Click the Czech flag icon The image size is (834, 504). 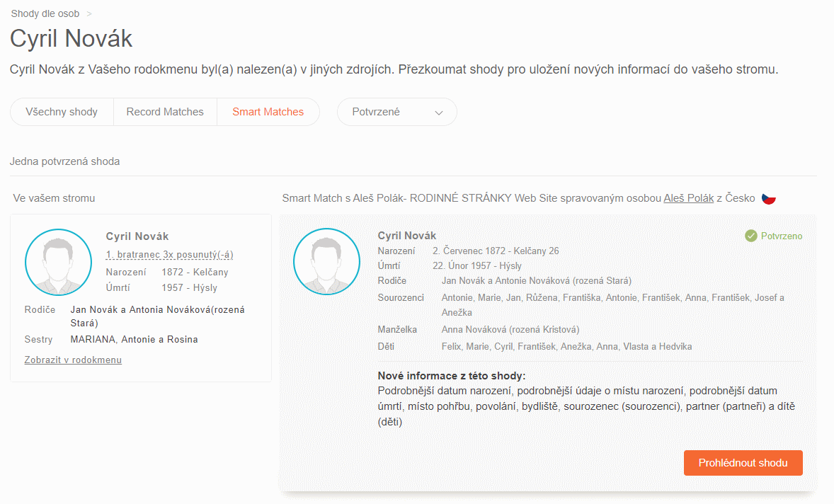(x=768, y=199)
